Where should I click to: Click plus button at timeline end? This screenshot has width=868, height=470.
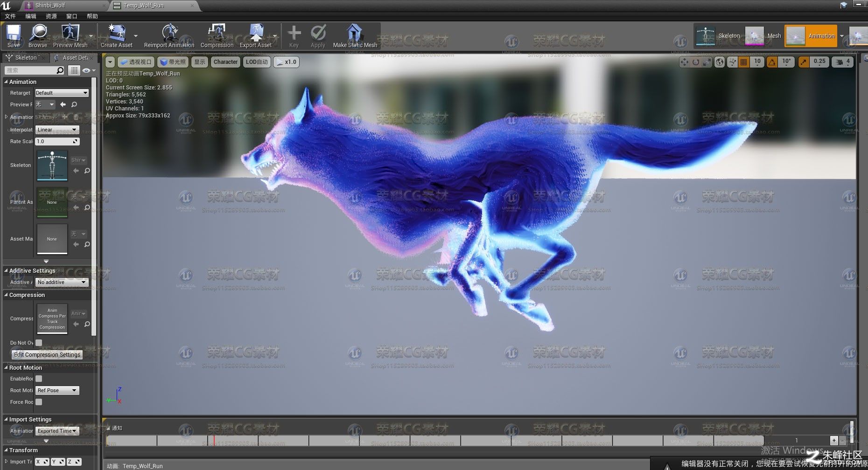(834, 440)
